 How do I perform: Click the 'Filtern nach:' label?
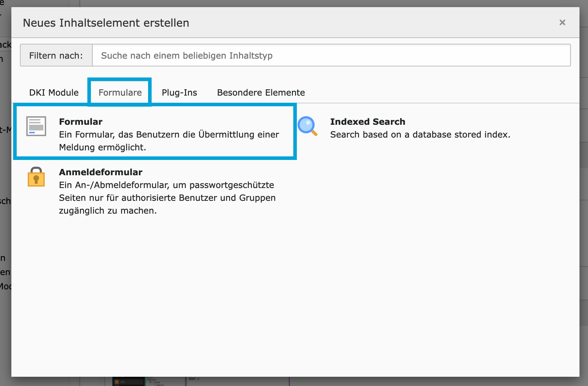[56, 55]
